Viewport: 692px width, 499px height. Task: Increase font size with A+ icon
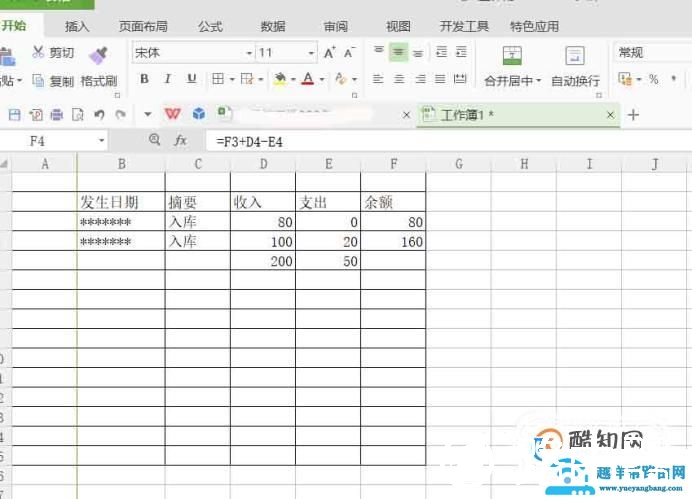[x=329, y=53]
